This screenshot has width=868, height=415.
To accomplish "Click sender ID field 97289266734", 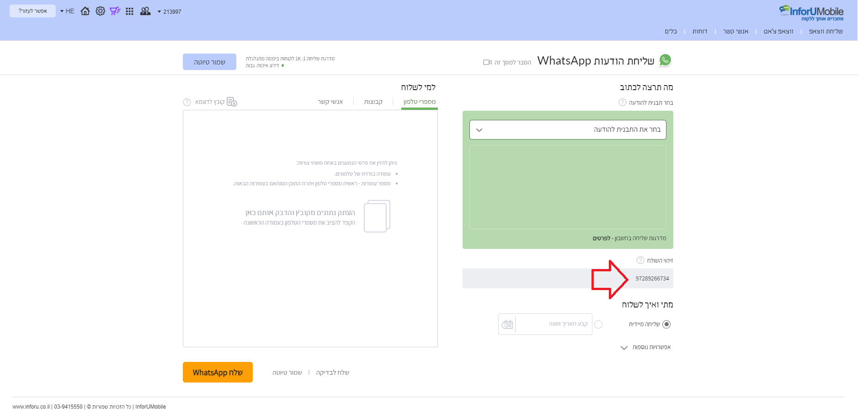I will pos(568,278).
